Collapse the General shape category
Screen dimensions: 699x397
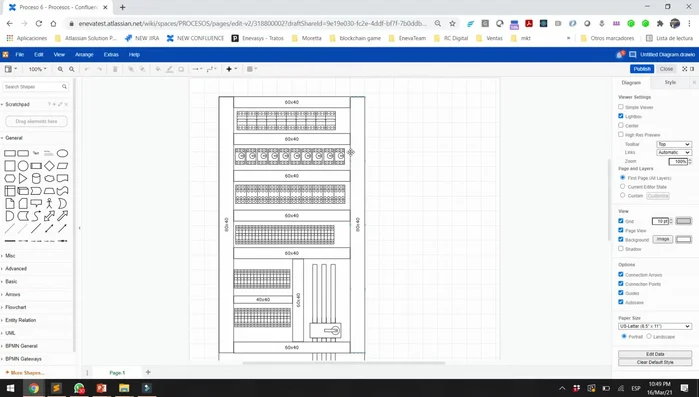[14, 138]
